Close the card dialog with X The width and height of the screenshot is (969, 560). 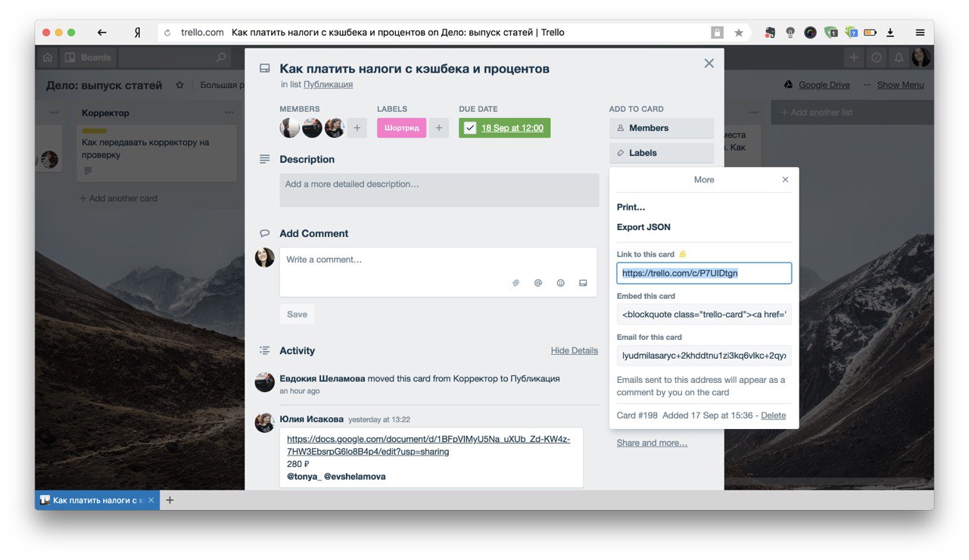(x=709, y=64)
